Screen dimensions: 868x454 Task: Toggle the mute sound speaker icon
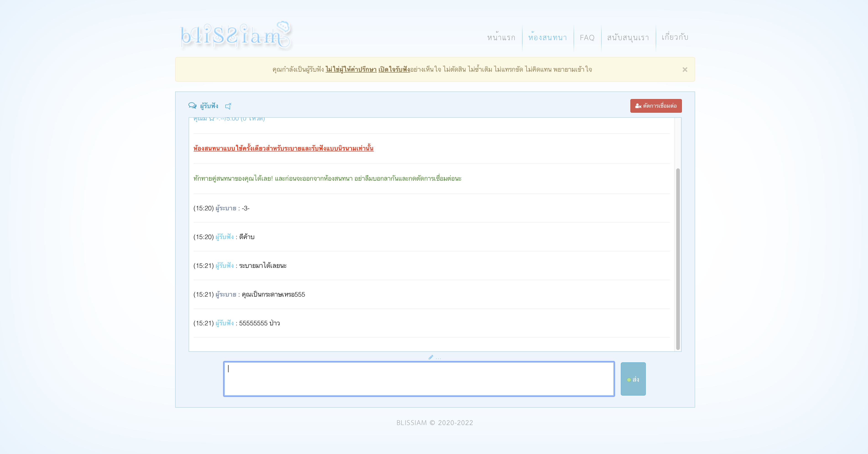click(x=228, y=106)
